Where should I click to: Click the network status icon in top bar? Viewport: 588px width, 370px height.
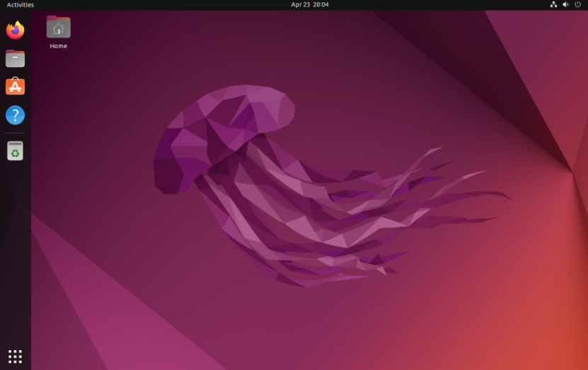tap(553, 5)
